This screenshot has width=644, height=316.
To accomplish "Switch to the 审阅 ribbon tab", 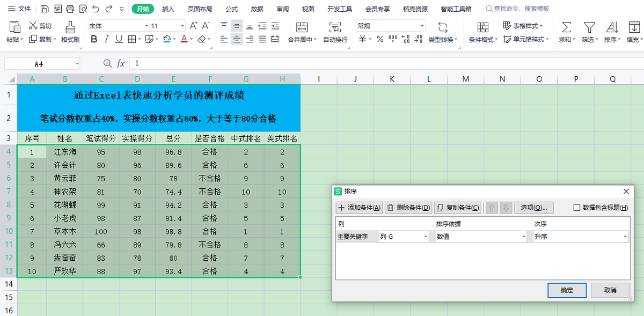I will [x=283, y=9].
